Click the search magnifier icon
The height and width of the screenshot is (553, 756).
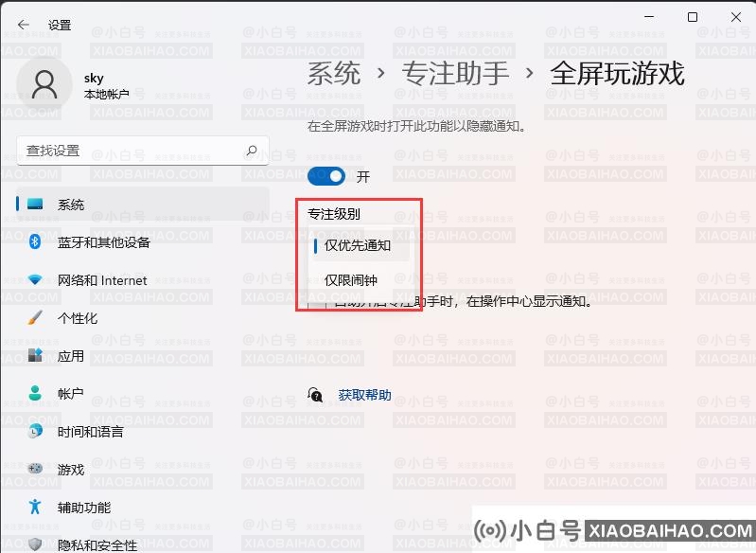pos(251,151)
